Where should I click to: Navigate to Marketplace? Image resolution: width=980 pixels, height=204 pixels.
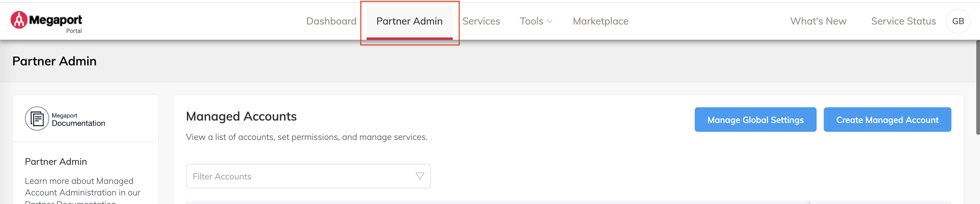pos(600,21)
